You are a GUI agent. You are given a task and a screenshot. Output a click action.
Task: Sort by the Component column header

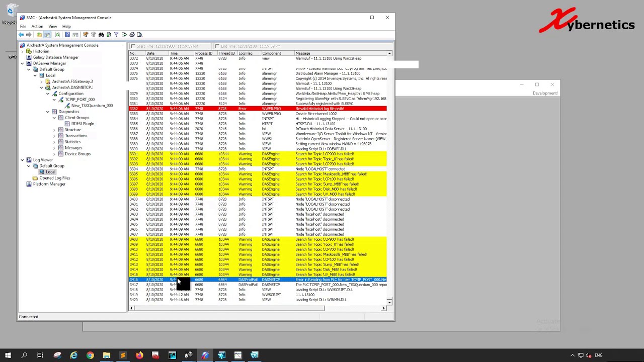coord(277,53)
